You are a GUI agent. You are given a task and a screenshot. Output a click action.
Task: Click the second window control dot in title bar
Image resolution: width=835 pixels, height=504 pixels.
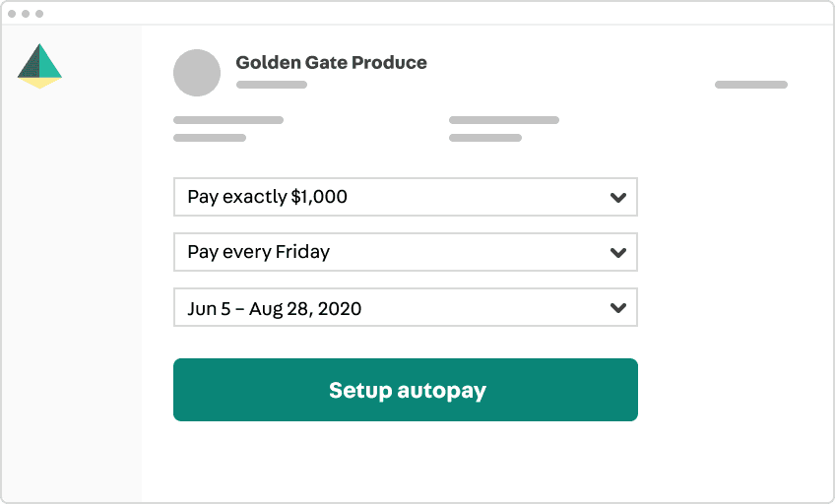26,14
